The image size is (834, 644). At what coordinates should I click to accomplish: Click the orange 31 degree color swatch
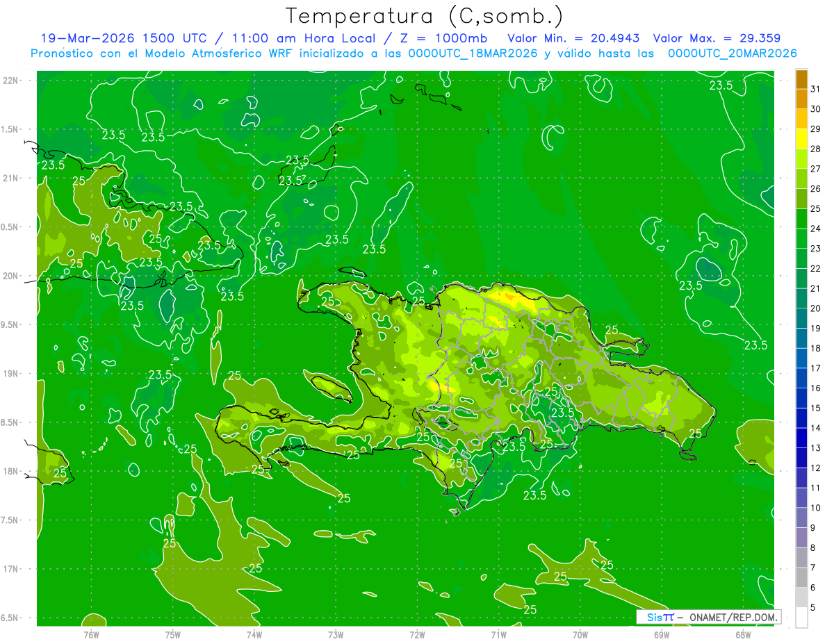pos(801,80)
